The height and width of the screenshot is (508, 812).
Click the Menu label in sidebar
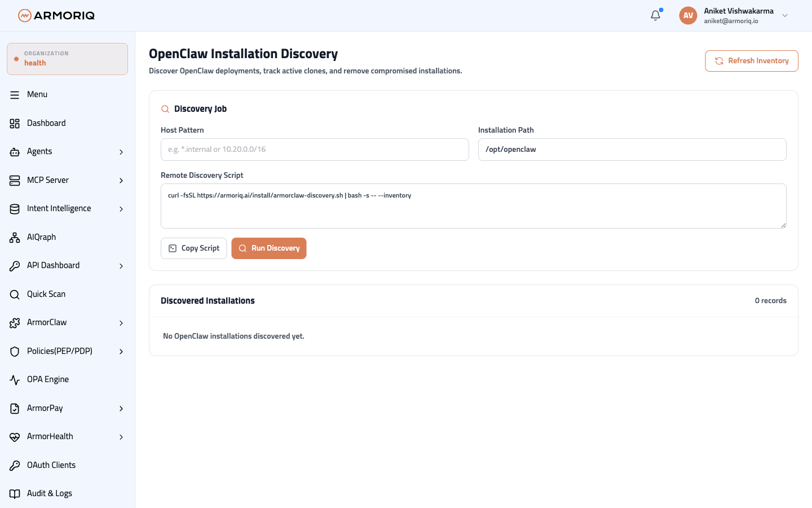37,94
